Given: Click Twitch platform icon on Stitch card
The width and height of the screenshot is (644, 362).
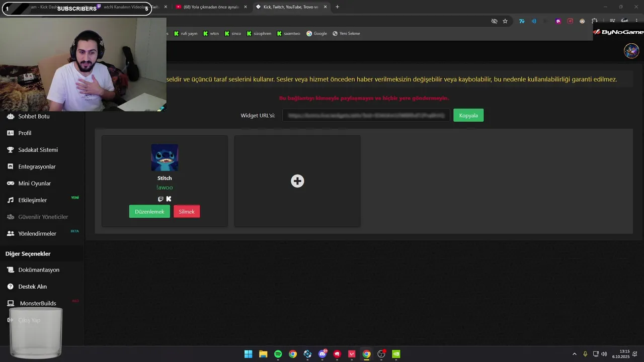Looking at the screenshot, I should pyautogui.click(x=160, y=199).
